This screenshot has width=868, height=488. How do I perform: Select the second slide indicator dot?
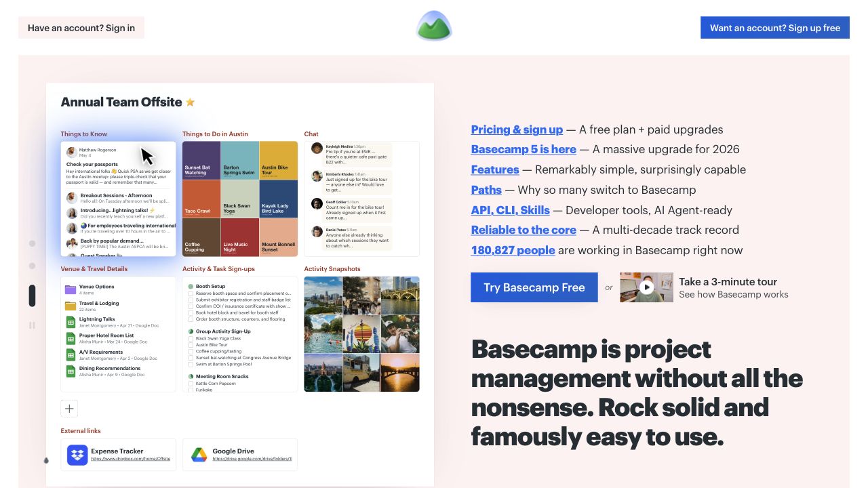[32, 266]
